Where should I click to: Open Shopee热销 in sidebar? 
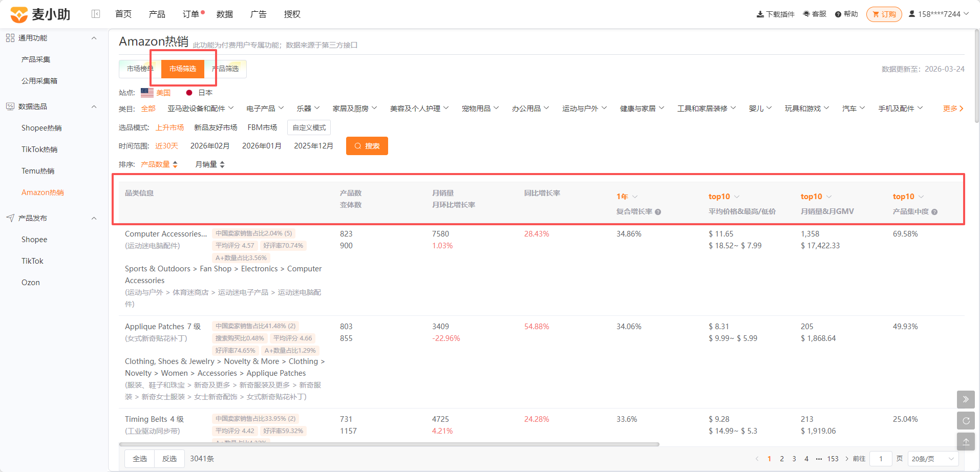tap(41, 128)
